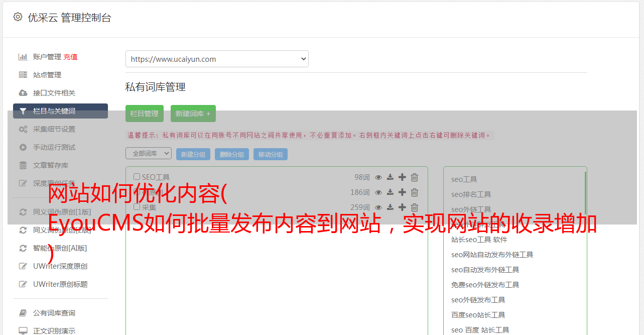Select keyword 'seo 百度 站长工具'
Viewport: 644px width, 335px height.
click(480, 330)
